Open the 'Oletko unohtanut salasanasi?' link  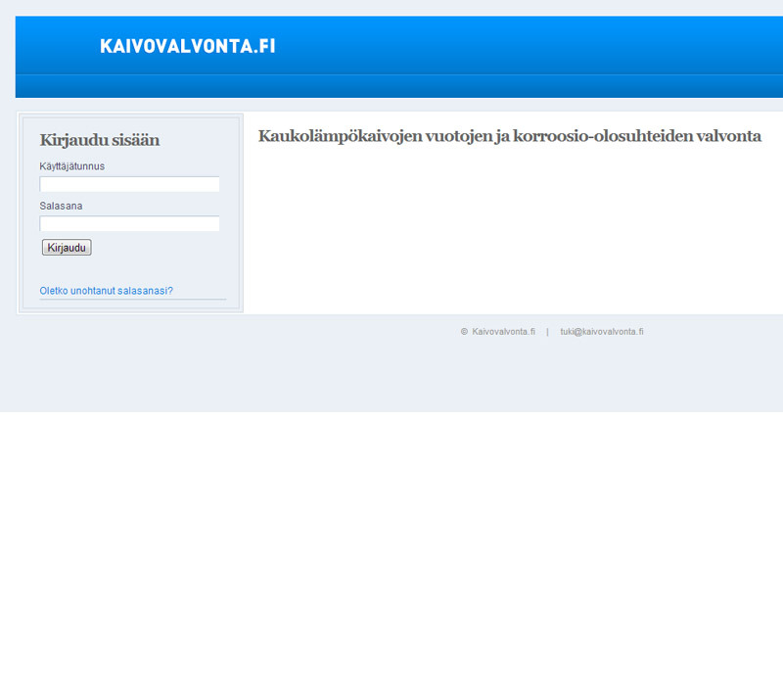(x=106, y=291)
